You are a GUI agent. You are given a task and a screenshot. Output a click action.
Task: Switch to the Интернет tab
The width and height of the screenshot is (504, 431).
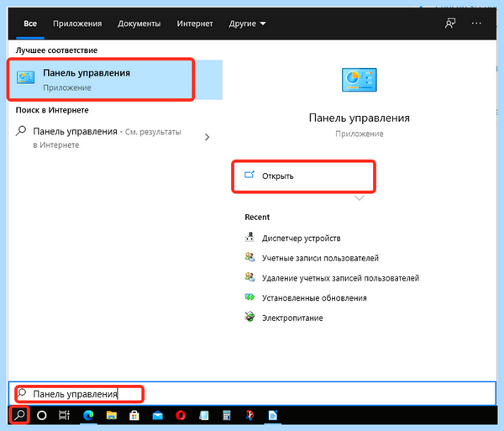(195, 24)
